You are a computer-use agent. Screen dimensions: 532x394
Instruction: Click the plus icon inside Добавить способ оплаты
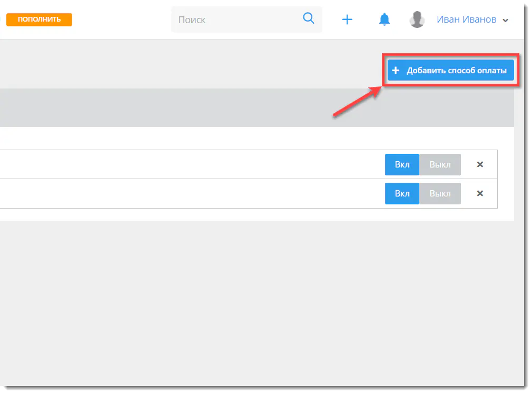tap(396, 71)
